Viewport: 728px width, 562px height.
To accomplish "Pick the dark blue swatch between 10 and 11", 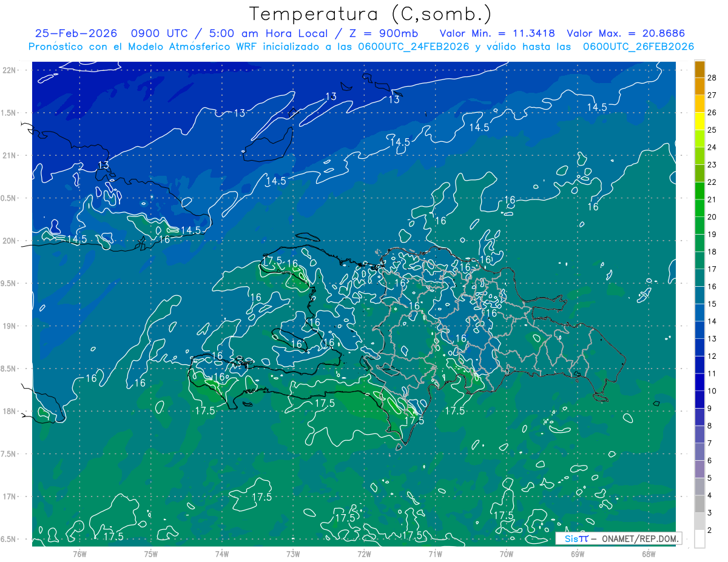I will (699, 383).
